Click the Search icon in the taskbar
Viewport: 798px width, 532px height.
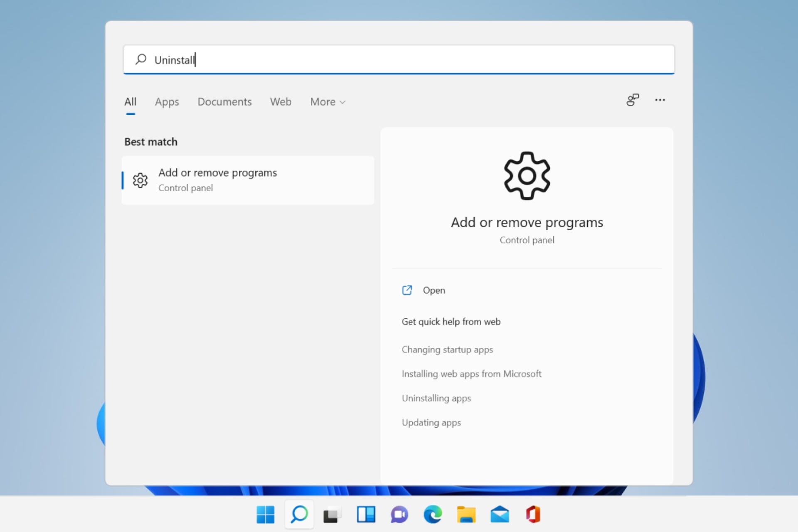(299, 514)
